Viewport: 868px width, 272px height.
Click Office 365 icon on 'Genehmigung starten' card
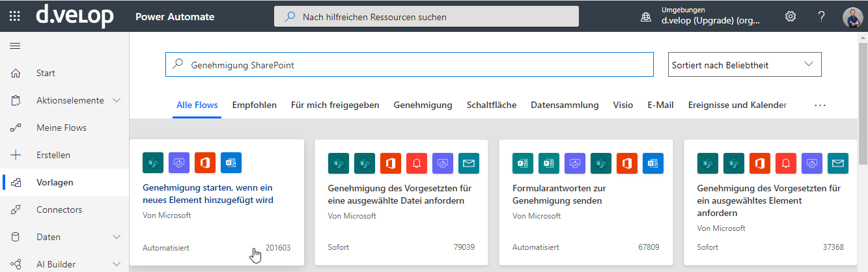pyautogui.click(x=205, y=163)
